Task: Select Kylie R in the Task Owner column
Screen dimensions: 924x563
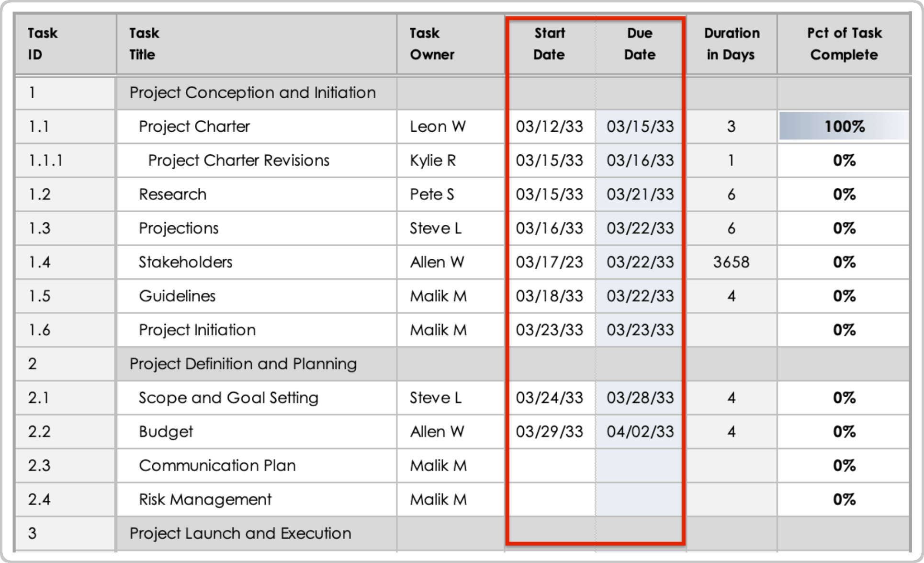Action: [433, 161]
